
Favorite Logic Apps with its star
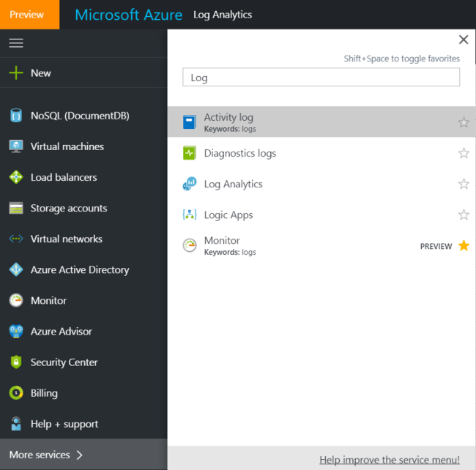point(464,215)
